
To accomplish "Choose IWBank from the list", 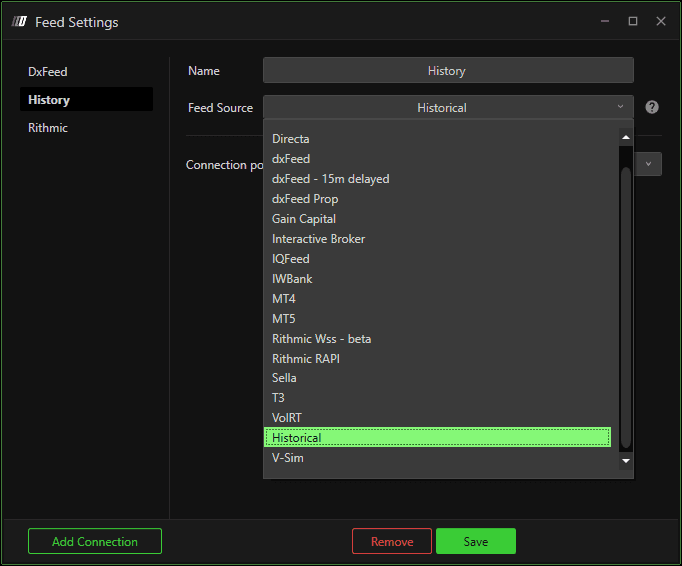I will click(437, 279).
